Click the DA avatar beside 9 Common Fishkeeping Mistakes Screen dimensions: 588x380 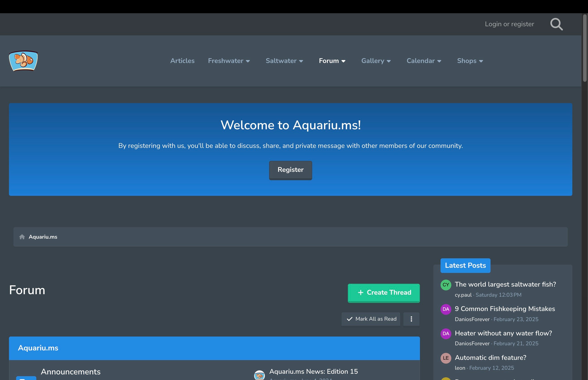coord(446,309)
